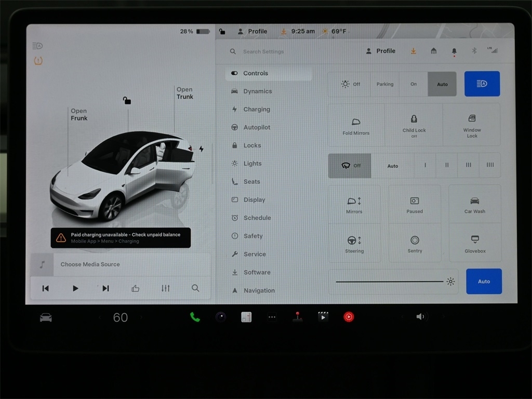Tap the music note media icon
This screenshot has height=399, width=532.
pyautogui.click(x=42, y=264)
